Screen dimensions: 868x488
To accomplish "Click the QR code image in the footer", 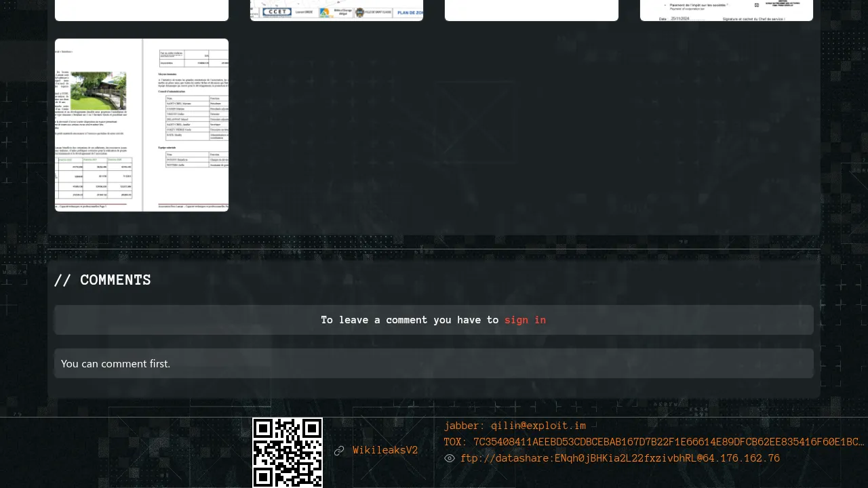I will (288, 452).
